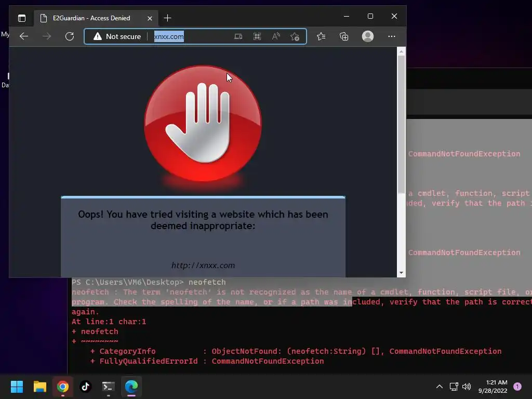Minimize the Edge browser window
532x399 pixels.
click(347, 16)
